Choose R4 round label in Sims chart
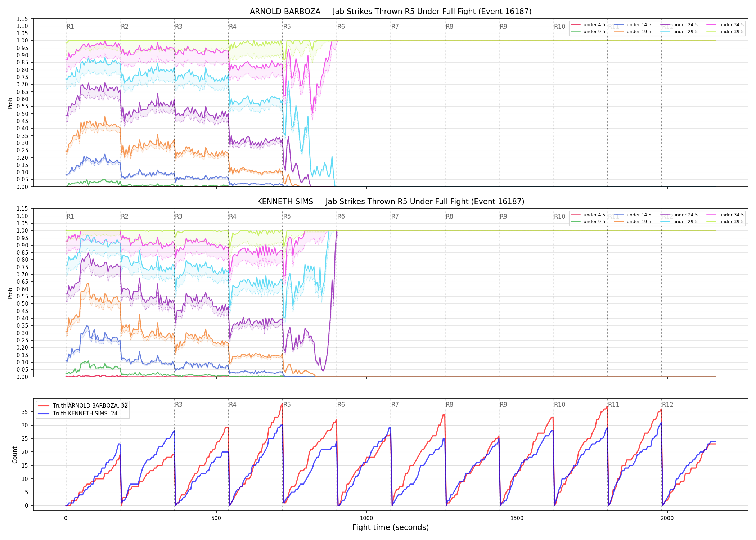This screenshot has height=540, width=756. pyautogui.click(x=233, y=216)
